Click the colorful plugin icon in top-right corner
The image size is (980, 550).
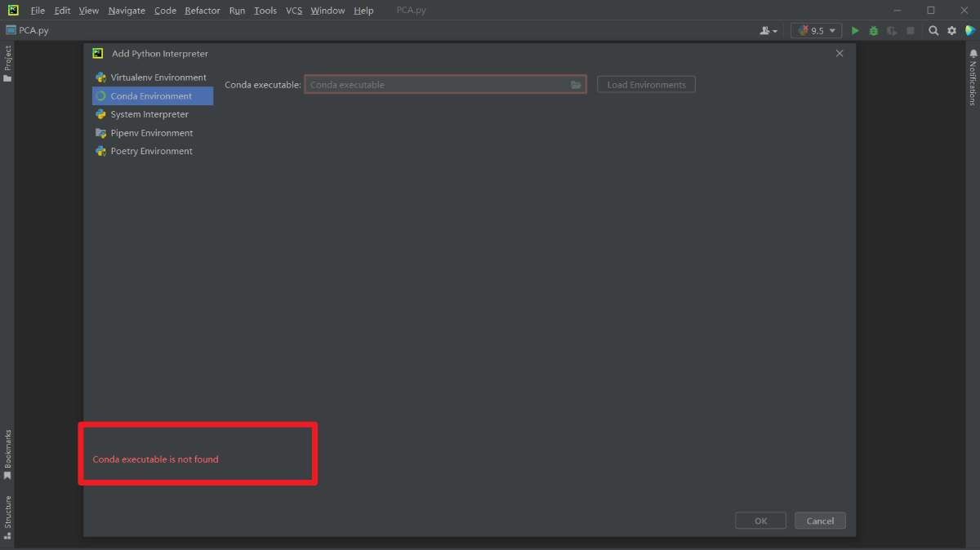click(970, 31)
